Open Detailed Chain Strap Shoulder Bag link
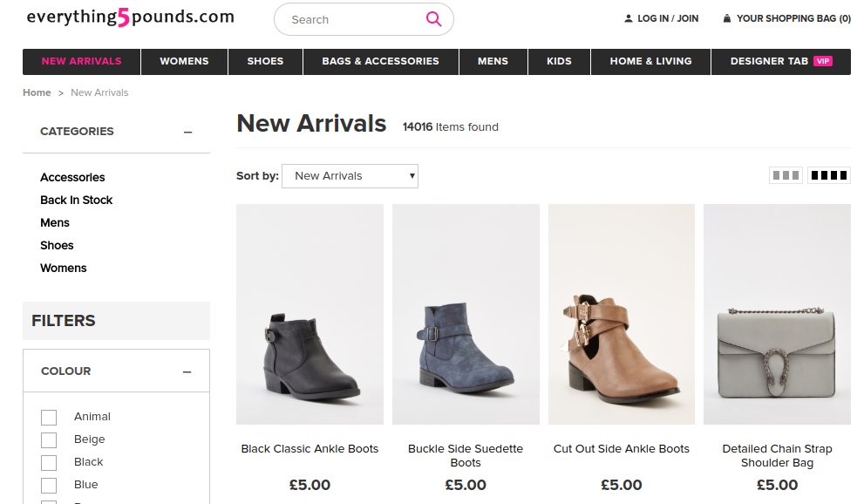Image resolution: width=864 pixels, height=504 pixels. (x=777, y=455)
